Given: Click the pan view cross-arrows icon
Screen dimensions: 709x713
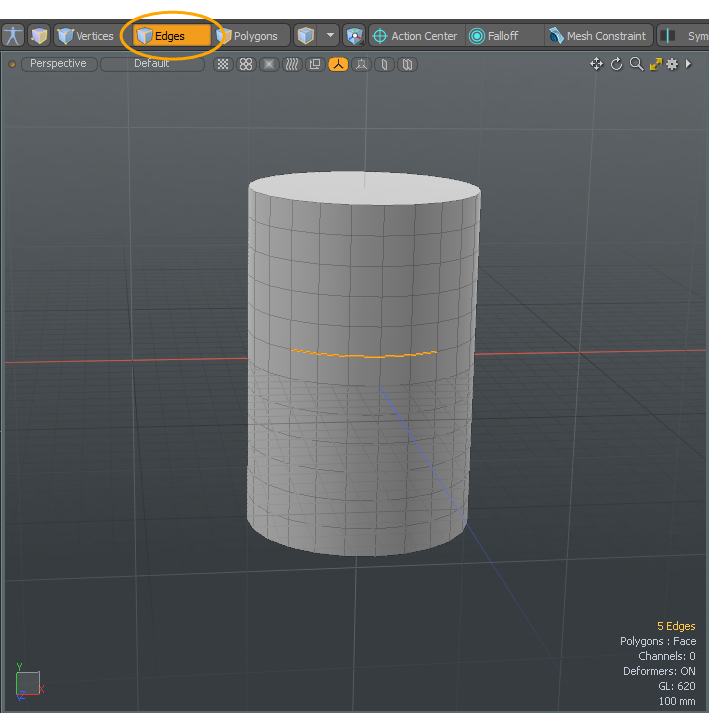Looking at the screenshot, I should (596, 64).
